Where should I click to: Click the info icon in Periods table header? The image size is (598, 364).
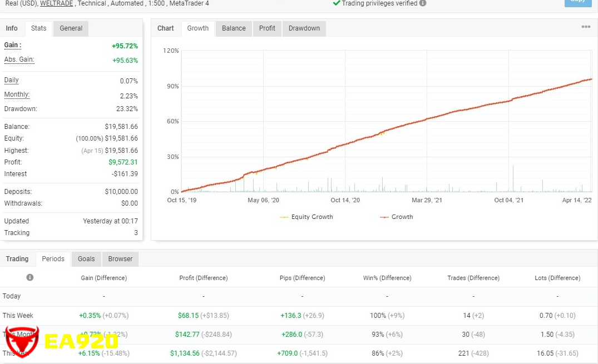tap(30, 277)
